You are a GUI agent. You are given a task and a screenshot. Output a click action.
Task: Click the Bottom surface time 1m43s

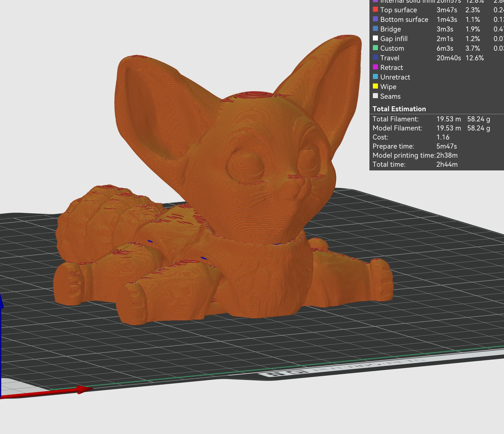pos(447,19)
